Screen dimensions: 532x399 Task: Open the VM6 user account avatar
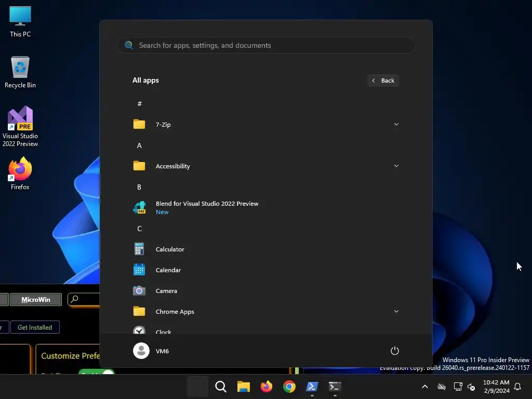(x=141, y=351)
